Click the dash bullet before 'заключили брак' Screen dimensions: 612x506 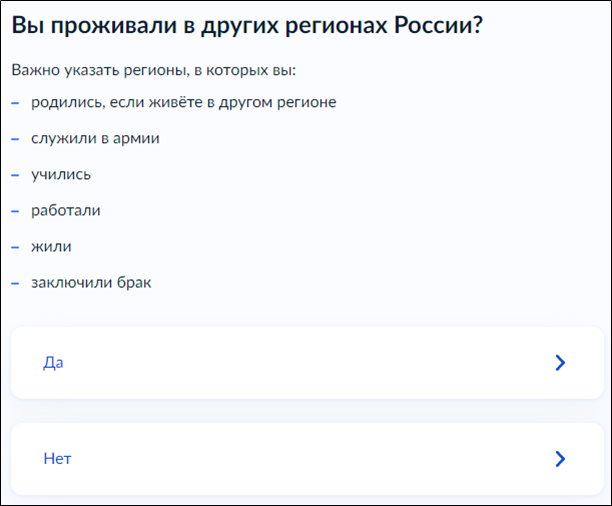[16, 283]
